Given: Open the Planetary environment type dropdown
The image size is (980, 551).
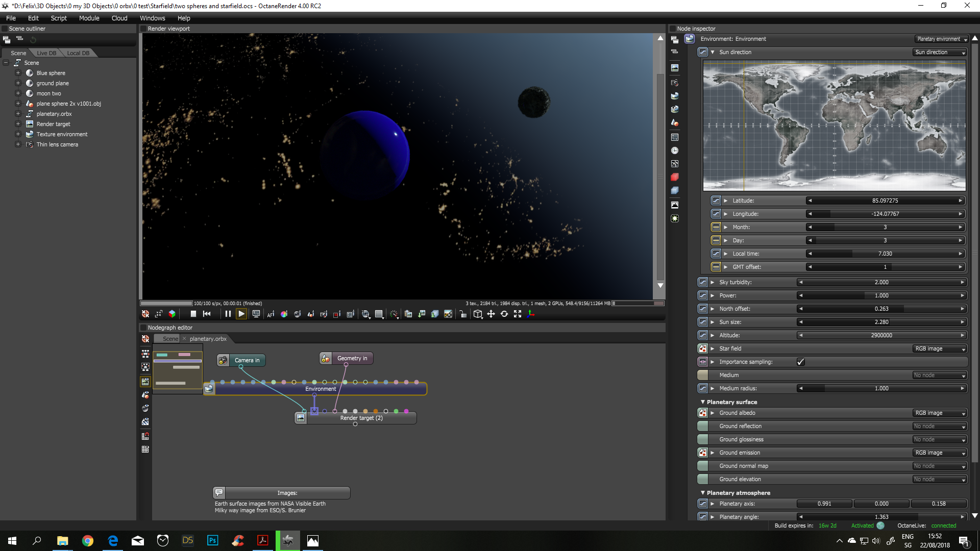Looking at the screenshot, I should 941,39.
